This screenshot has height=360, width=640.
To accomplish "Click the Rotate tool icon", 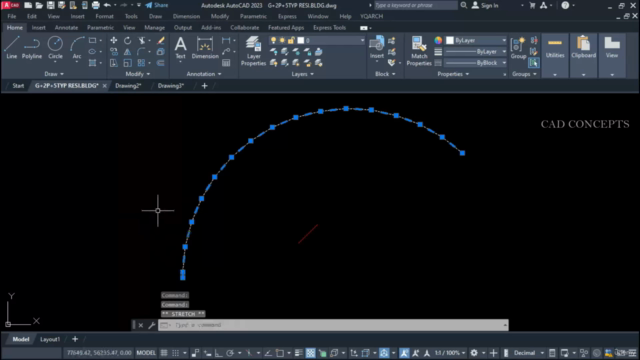I will (x=127, y=40).
